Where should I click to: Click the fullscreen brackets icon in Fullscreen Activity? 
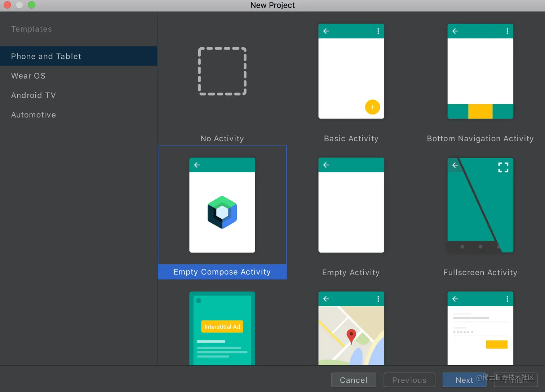tap(503, 167)
